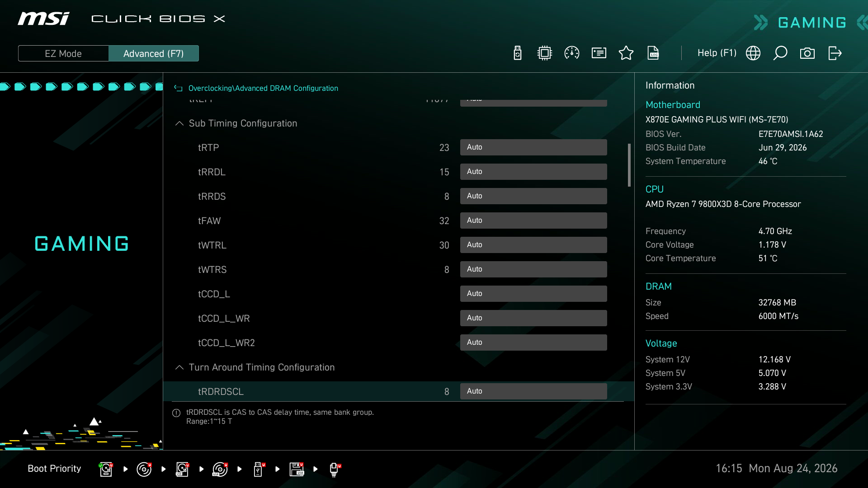The image size is (868, 488).
Task: Open the hardware monitor gauge icon
Action: point(572,53)
